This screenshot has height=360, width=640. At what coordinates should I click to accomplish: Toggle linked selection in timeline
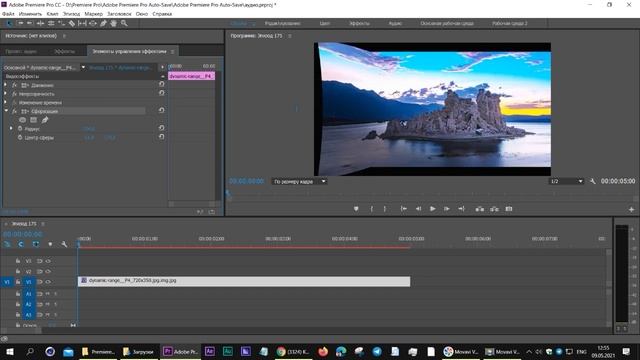(36, 244)
